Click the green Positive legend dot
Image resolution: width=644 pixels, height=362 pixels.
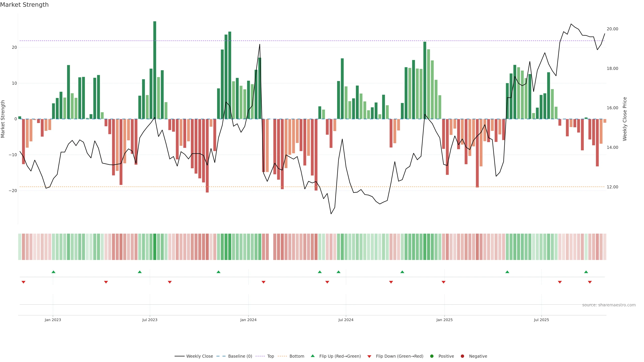click(432, 356)
